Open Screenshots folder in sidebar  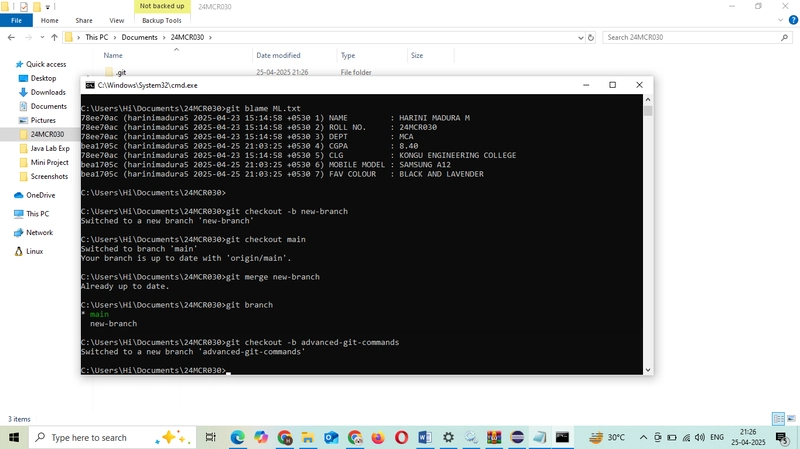(x=43, y=177)
